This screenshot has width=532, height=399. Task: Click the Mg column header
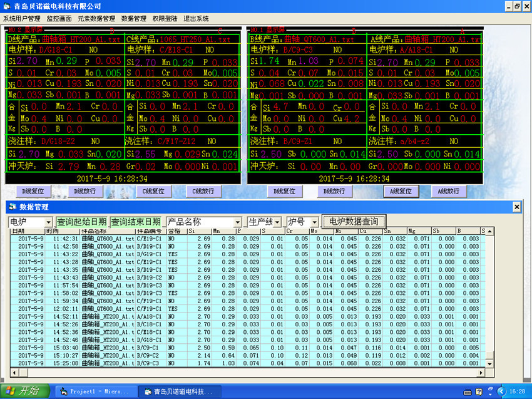pos(419,231)
